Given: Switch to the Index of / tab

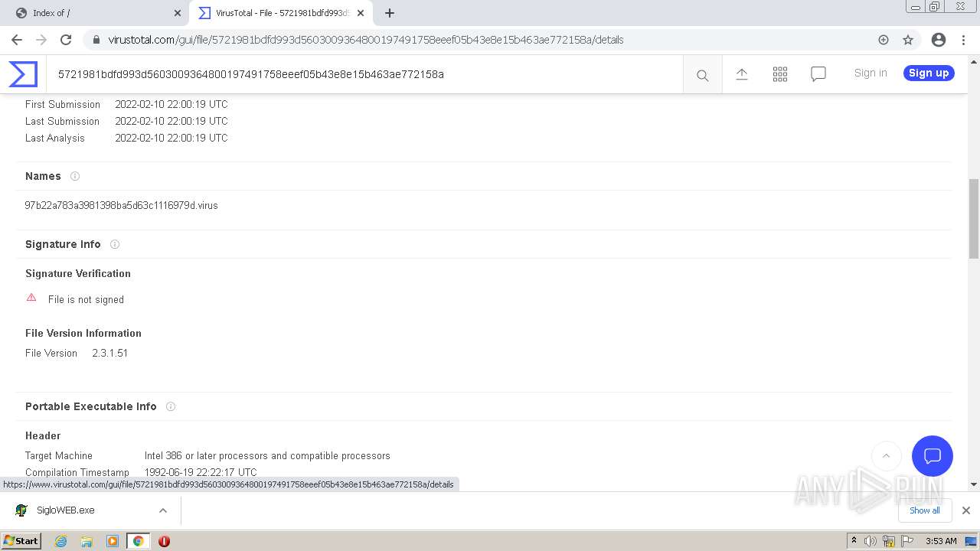Looking at the screenshot, I should (x=94, y=13).
